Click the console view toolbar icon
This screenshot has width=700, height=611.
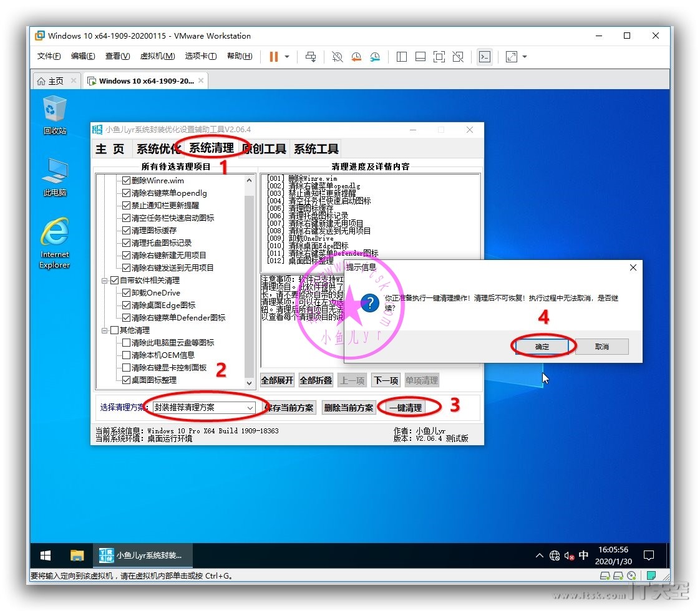[x=484, y=57]
